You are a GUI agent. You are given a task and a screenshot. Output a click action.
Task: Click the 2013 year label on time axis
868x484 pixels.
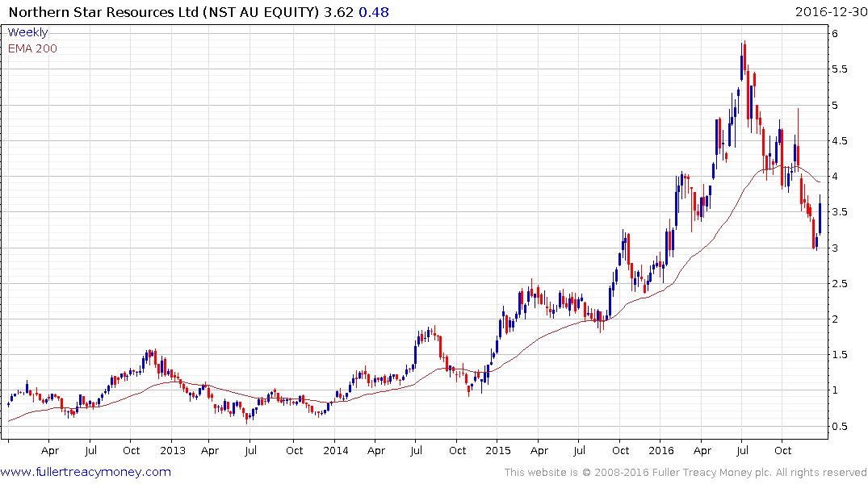[x=173, y=450]
